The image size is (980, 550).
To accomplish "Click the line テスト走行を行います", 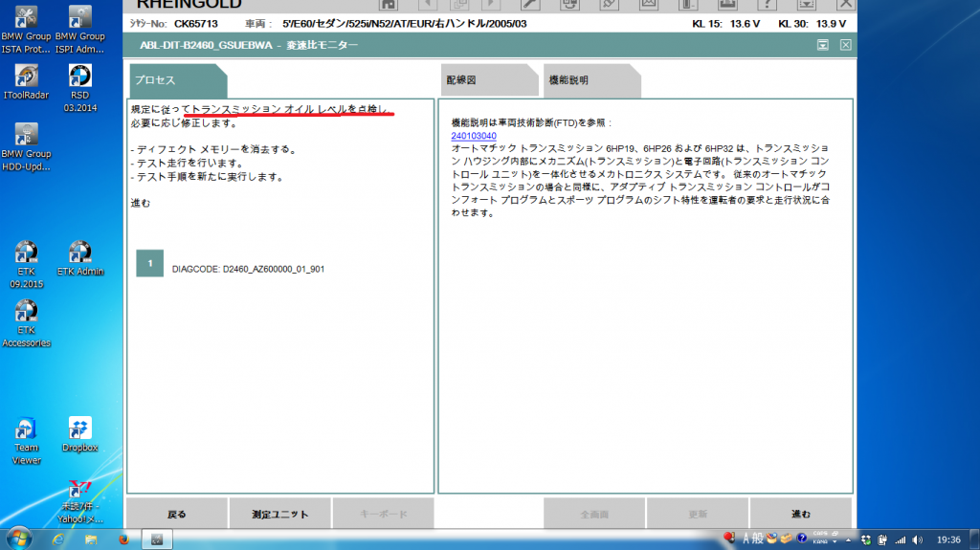I will pos(187,164).
